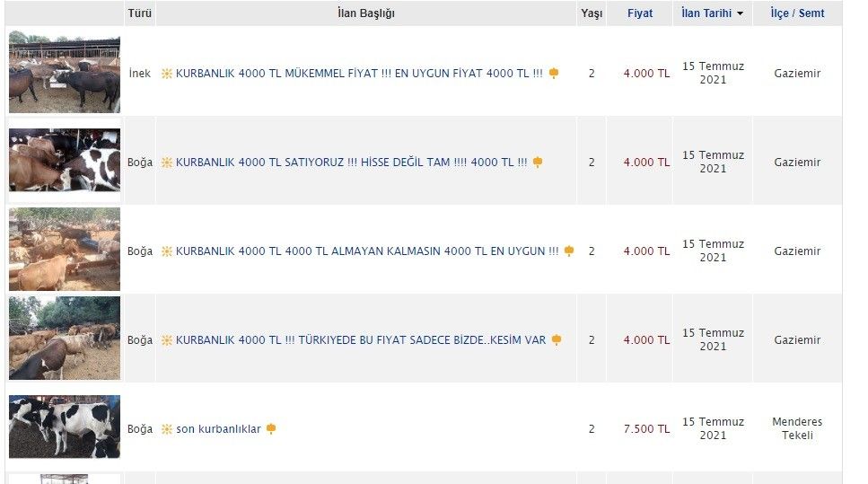Screen dimensions: 868x484
Task: Click orange badge after ALMAYAN KALMASIN title
Action: click(x=569, y=251)
